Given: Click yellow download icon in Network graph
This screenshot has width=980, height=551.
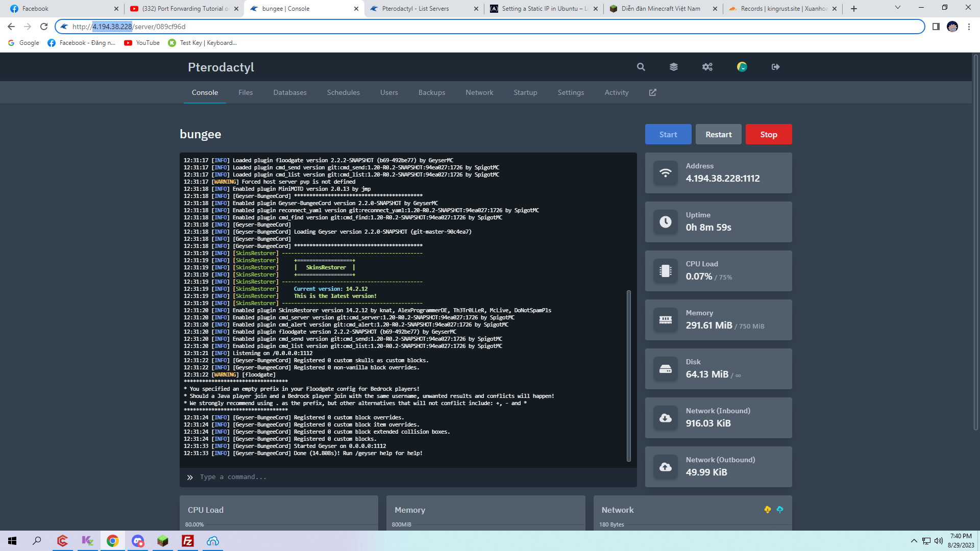Looking at the screenshot, I should (x=767, y=510).
